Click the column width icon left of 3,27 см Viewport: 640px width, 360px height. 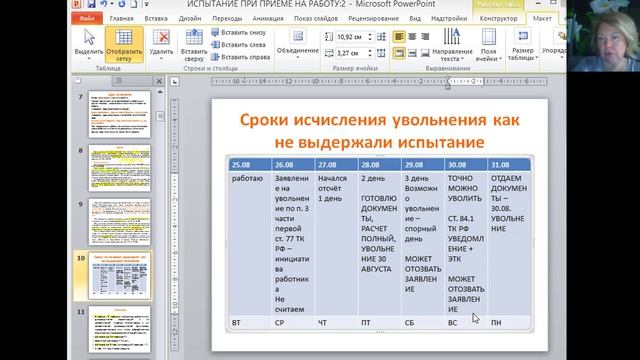click(x=329, y=53)
